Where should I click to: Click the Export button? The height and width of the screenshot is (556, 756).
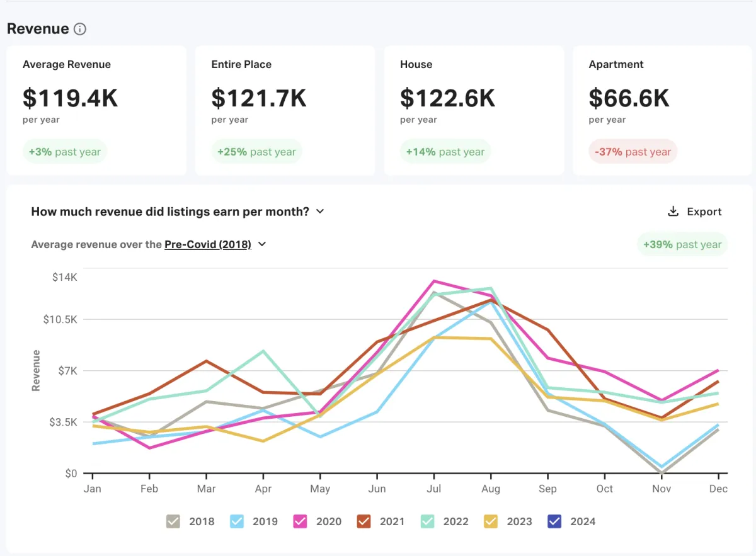[695, 212]
